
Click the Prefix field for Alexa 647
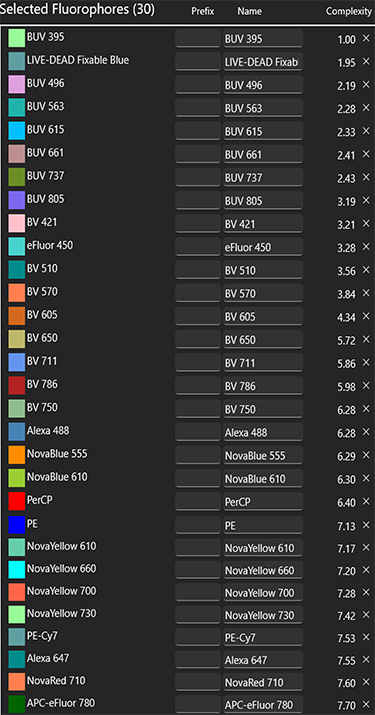(198, 659)
